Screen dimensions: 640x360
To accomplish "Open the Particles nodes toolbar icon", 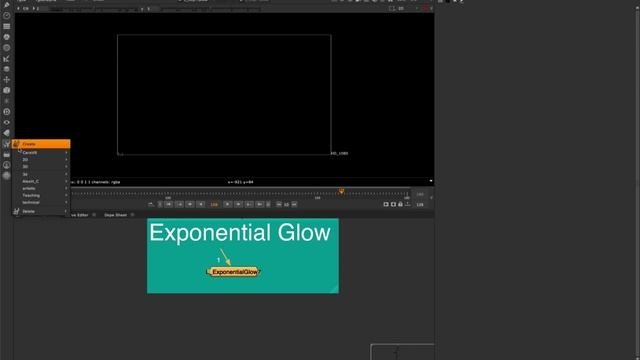I will (x=7, y=101).
